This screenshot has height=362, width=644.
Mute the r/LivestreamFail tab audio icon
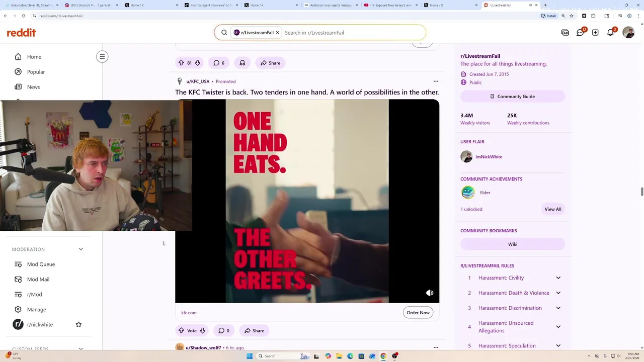pos(530,5)
